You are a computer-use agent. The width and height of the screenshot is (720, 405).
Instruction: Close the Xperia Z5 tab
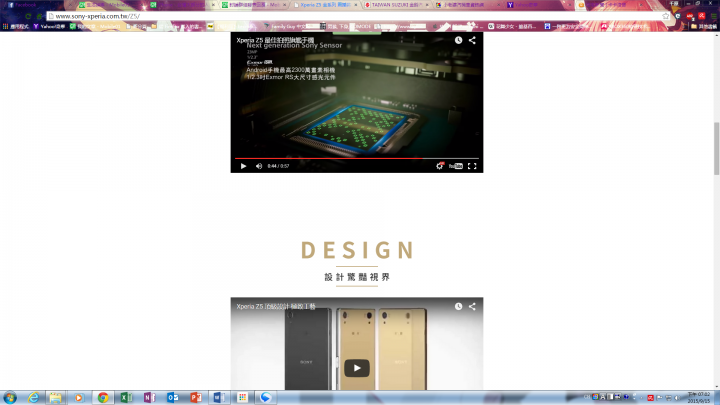pyautogui.click(x=356, y=5)
